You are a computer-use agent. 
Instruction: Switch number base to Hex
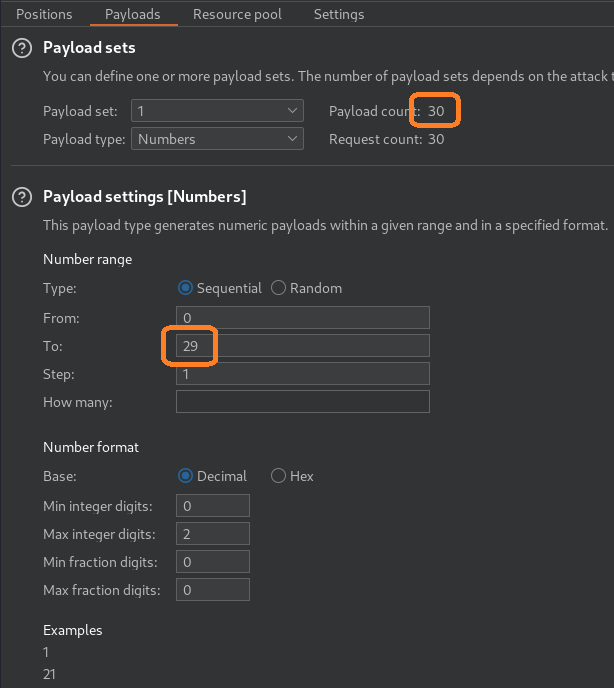point(279,476)
